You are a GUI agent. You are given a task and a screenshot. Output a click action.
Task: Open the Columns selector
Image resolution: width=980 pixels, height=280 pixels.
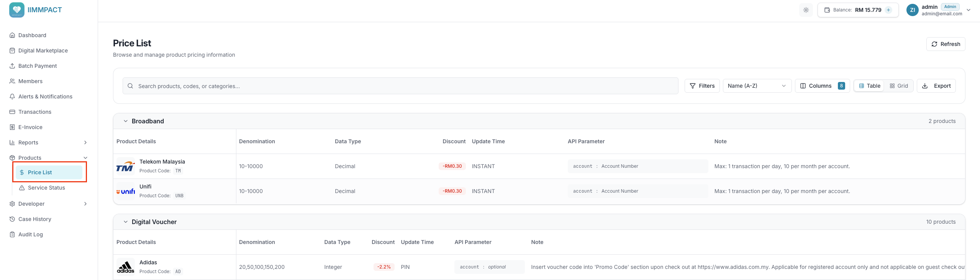coord(822,86)
